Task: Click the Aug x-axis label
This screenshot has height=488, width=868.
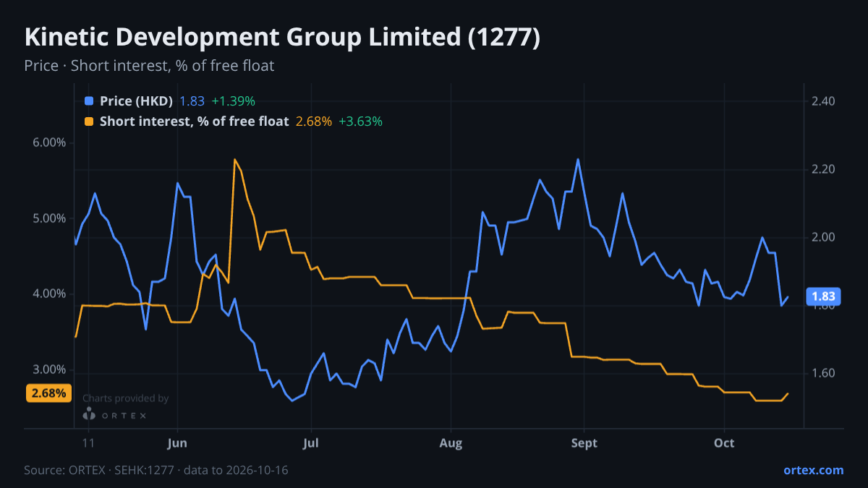Action: tap(451, 443)
